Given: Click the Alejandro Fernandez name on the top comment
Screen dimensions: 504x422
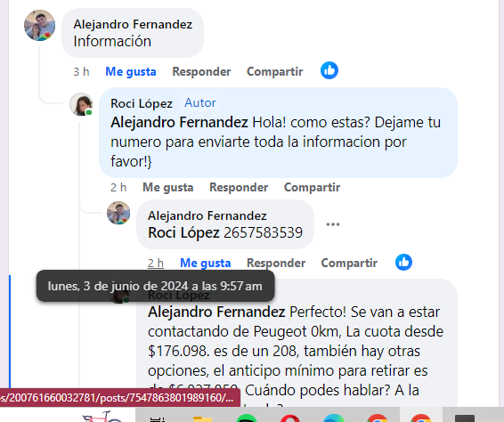Looking at the screenshot, I should tap(133, 24).
